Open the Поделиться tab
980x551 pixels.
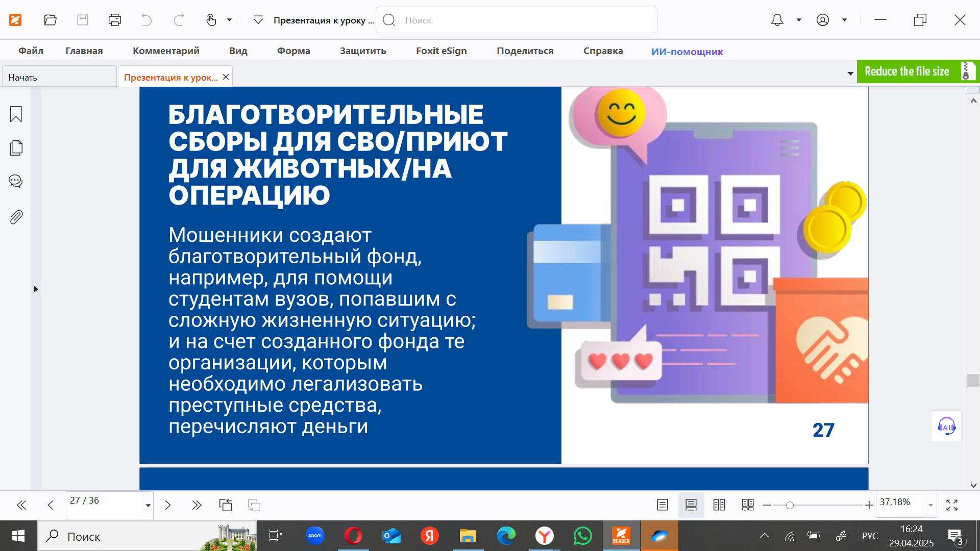[525, 51]
